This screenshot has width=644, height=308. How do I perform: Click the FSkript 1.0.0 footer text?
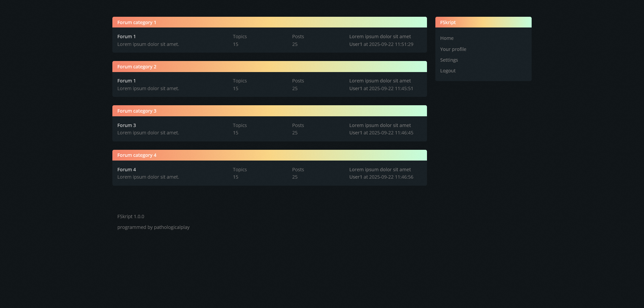(x=130, y=217)
